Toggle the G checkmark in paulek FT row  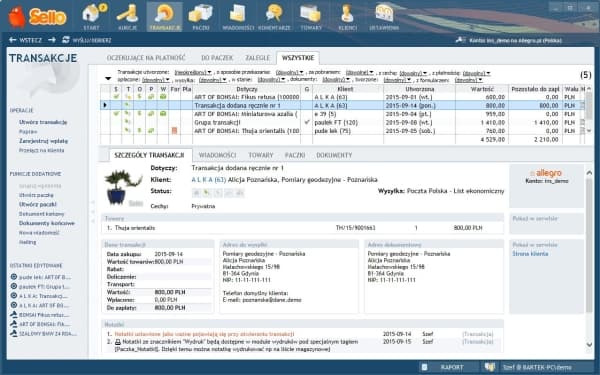pos(307,122)
